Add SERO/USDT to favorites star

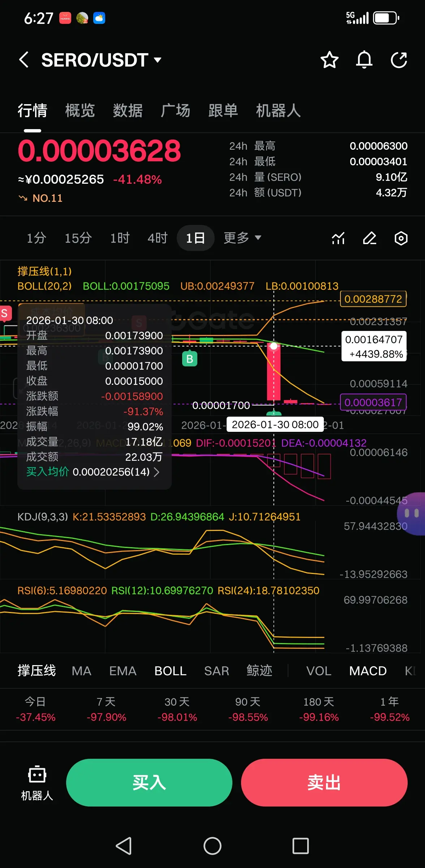pyautogui.click(x=329, y=60)
